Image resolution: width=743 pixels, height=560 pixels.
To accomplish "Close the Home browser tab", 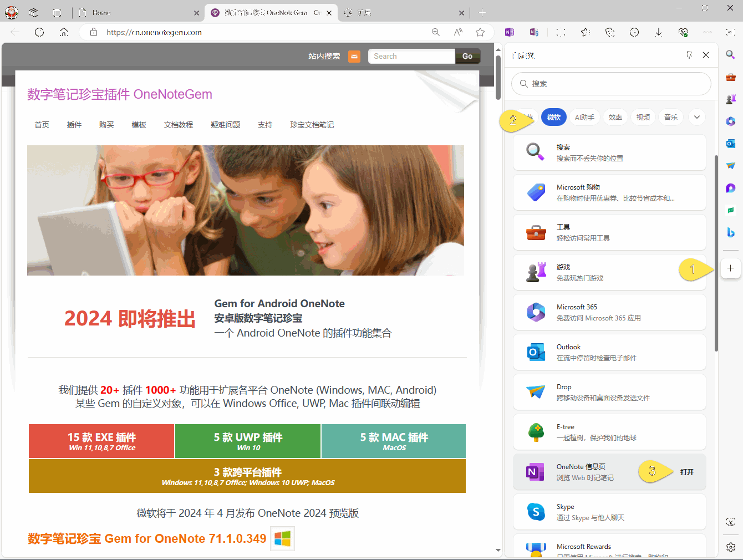I will pyautogui.click(x=196, y=13).
